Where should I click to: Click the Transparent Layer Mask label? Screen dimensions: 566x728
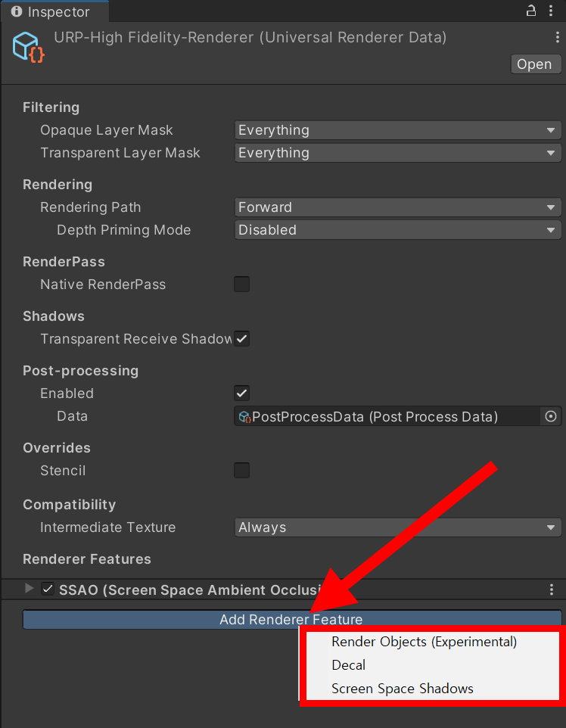(120, 153)
